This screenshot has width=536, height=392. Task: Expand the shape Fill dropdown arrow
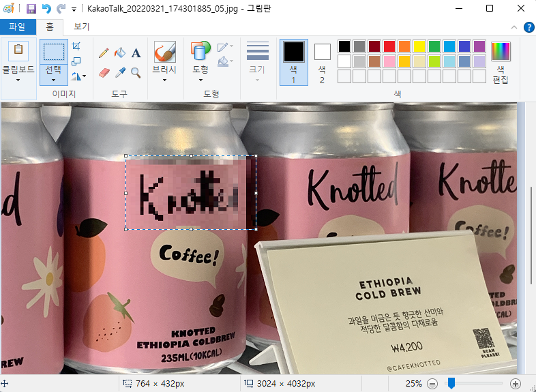point(231,61)
